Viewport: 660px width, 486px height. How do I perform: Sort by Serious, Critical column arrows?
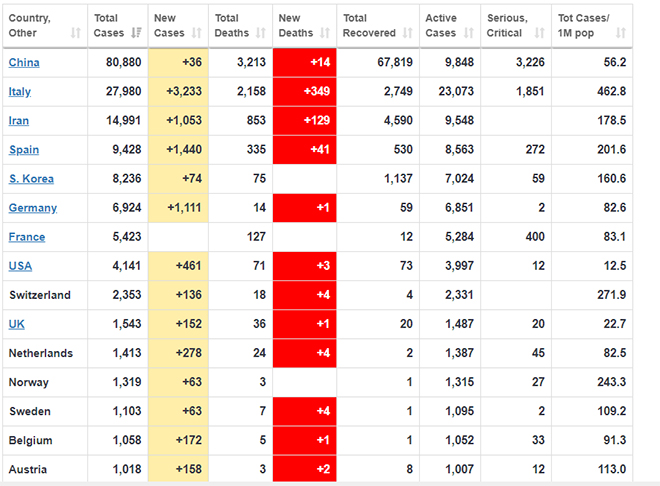click(540, 33)
